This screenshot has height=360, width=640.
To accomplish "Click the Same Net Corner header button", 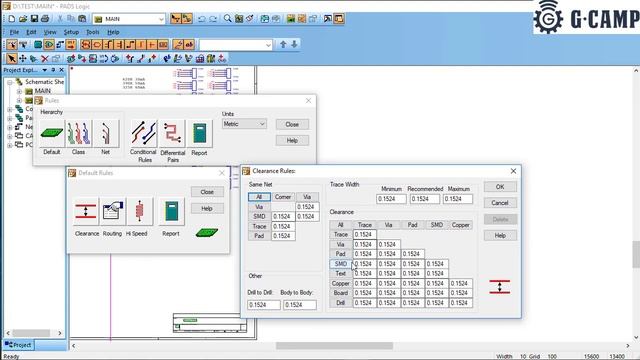I will [283, 197].
